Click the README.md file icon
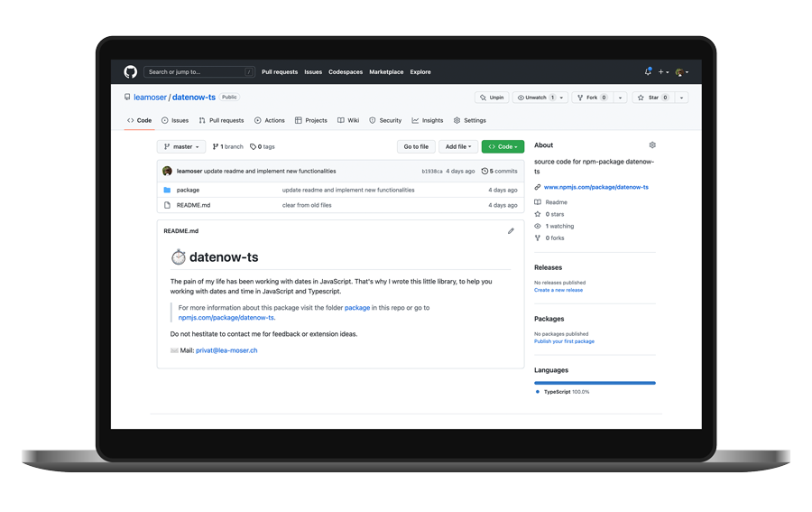The width and height of the screenshot is (812, 512). (x=167, y=205)
